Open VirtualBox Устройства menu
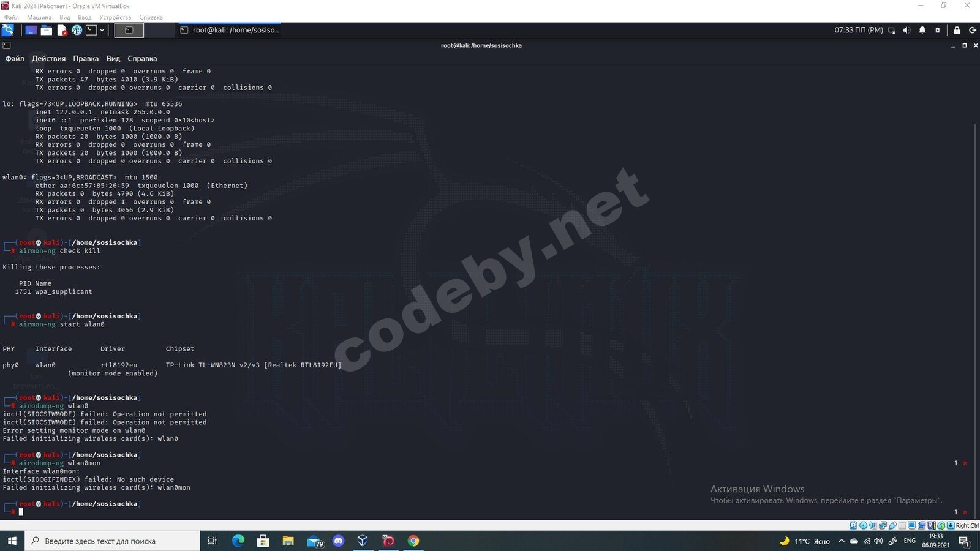980x551 pixels. (115, 17)
